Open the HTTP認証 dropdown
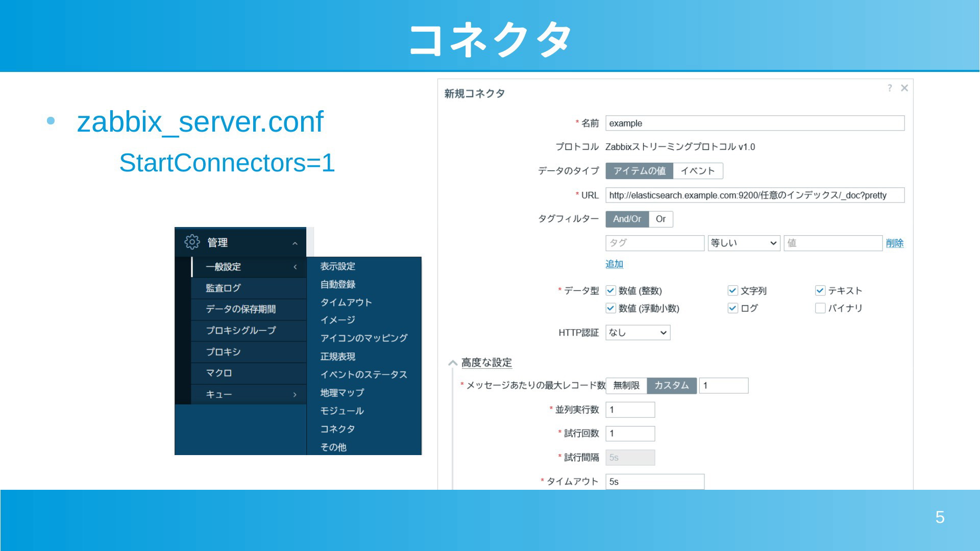Screen dimensions: 980x551 tap(638, 333)
